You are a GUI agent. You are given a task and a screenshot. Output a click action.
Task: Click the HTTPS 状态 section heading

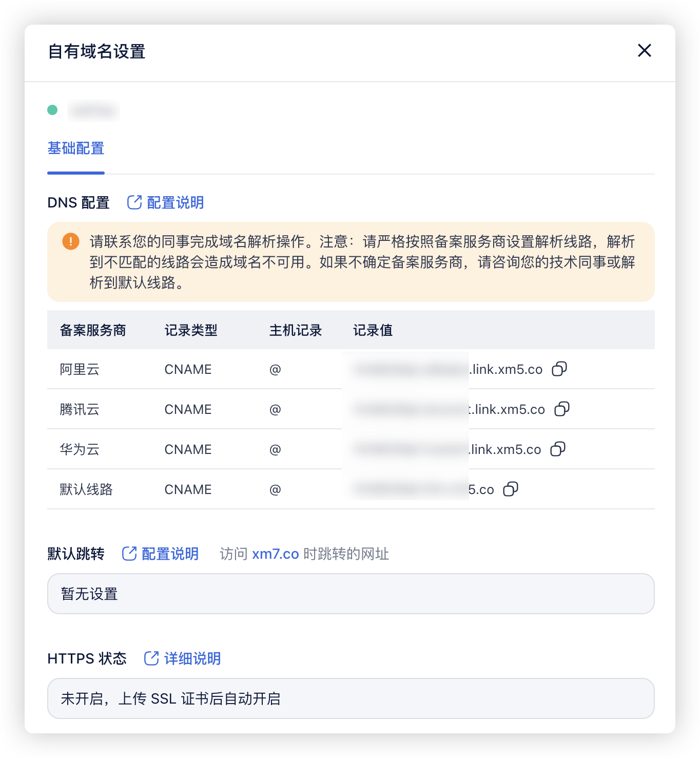(x=87, y=658)
